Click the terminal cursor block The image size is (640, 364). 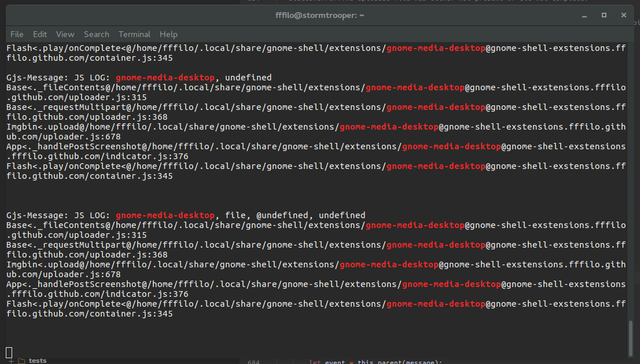pos(9,352)
